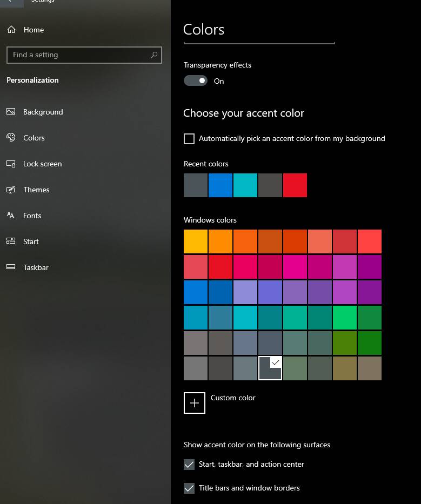Click the Start tiles icon
The height and width of the screenshot is (504, 421).
pyautogui.click(x=11, y=241)
